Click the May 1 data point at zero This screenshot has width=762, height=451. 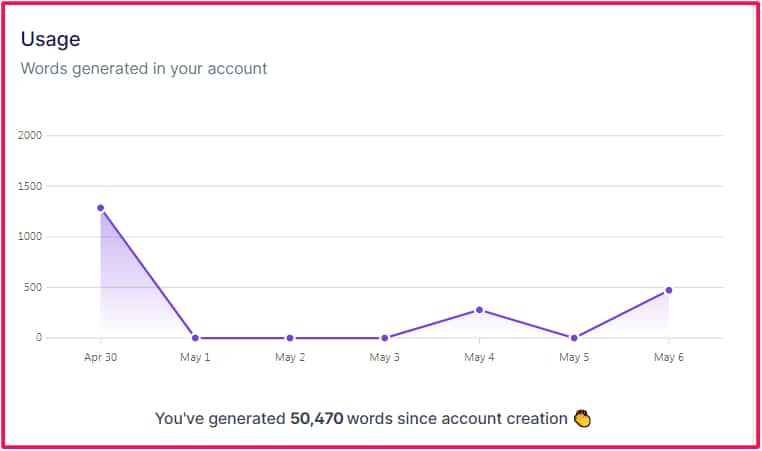coord(195,338)
